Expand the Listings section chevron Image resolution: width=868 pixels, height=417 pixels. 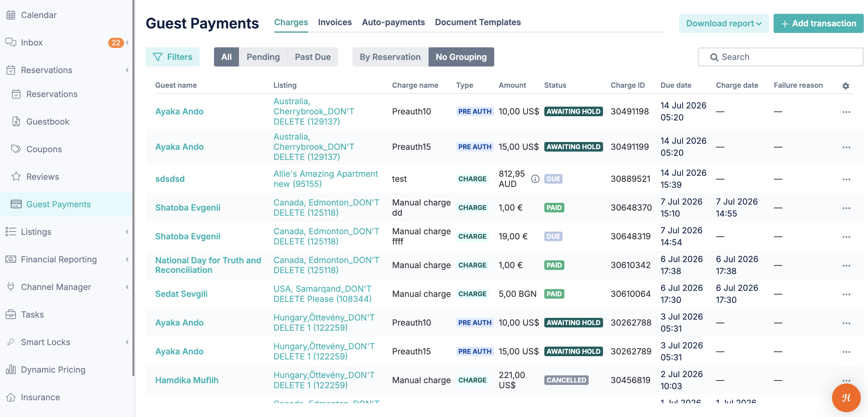(x=127, y=232)
